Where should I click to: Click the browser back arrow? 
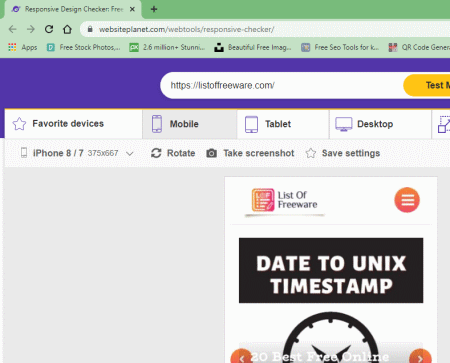[13, 29]
